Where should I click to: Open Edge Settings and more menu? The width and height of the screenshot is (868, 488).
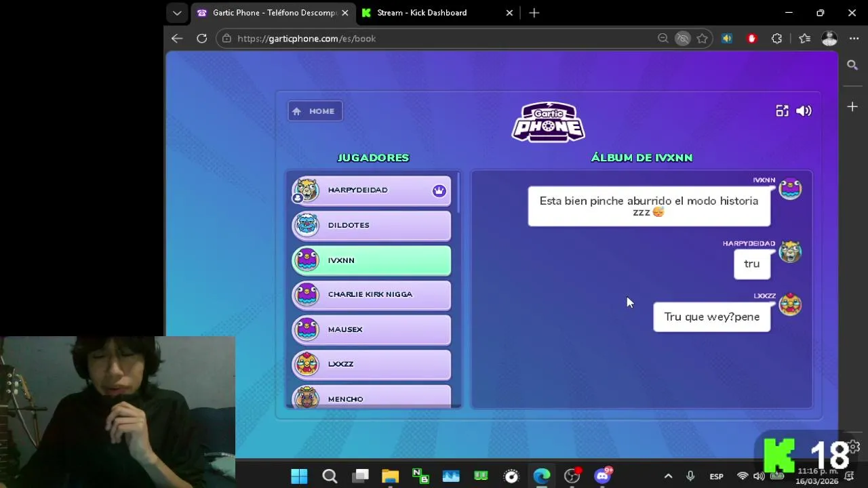[854, 39]
